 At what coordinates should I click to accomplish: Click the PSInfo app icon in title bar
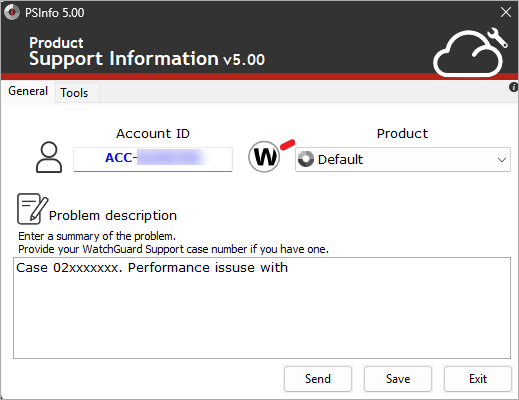coord(12,12)
